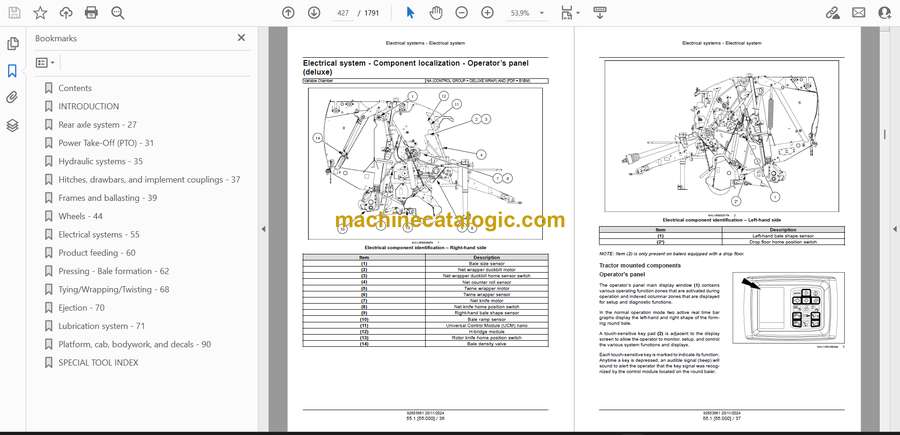Click the 'Left-hand bale shape sensor' cell
Image resolution: width=900 pixels, height=435 pixels.
click(783, 236)
